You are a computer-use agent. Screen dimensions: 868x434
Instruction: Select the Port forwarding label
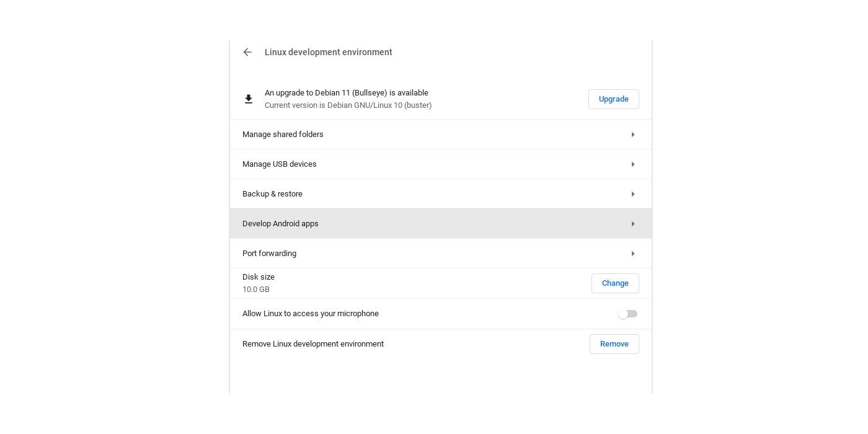(269, 254)
